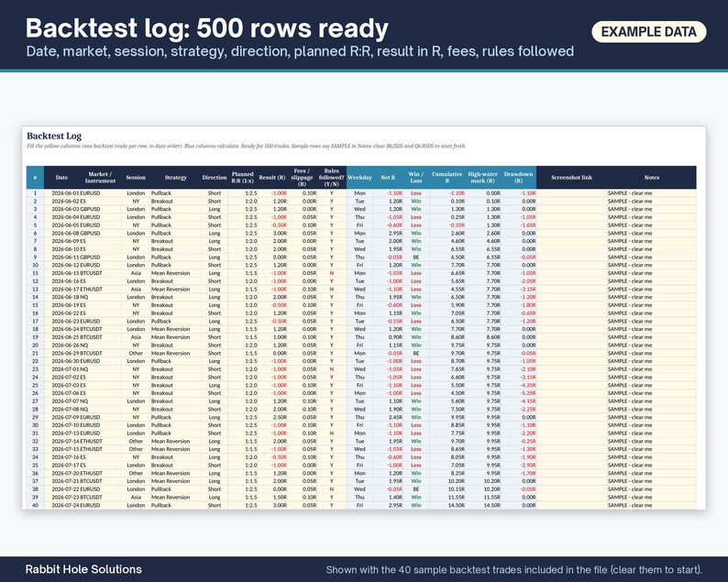Select the Market / Instrument column header
The image size is (728, 582).
tap(100, 177)
